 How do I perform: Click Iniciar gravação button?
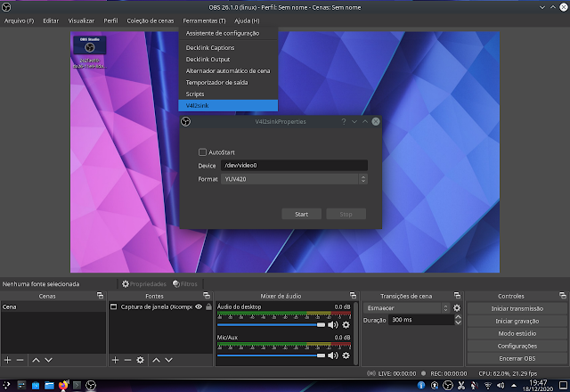517,321
